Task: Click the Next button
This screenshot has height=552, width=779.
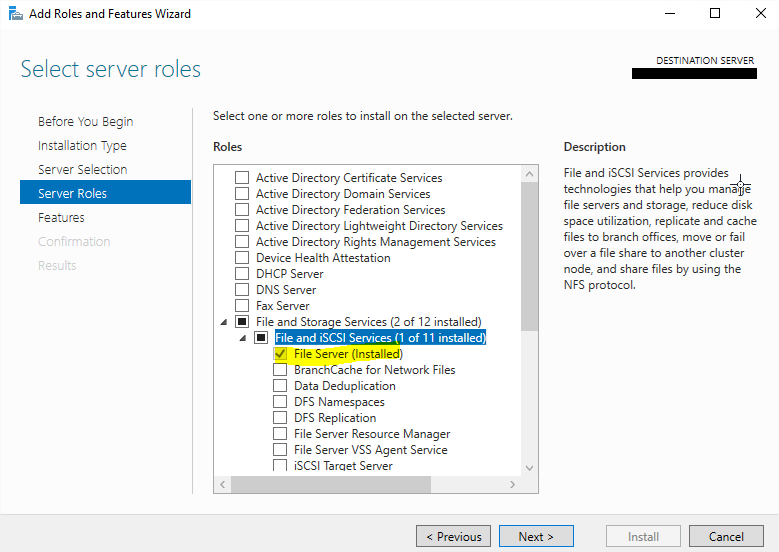Action: 536,537
